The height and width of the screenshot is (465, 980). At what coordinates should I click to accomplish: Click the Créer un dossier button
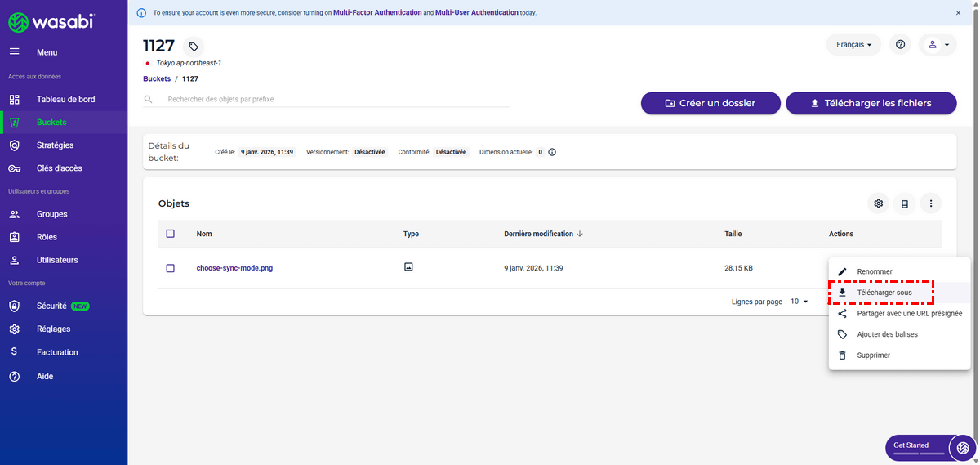pyautogui.click(x=710, y=103)
